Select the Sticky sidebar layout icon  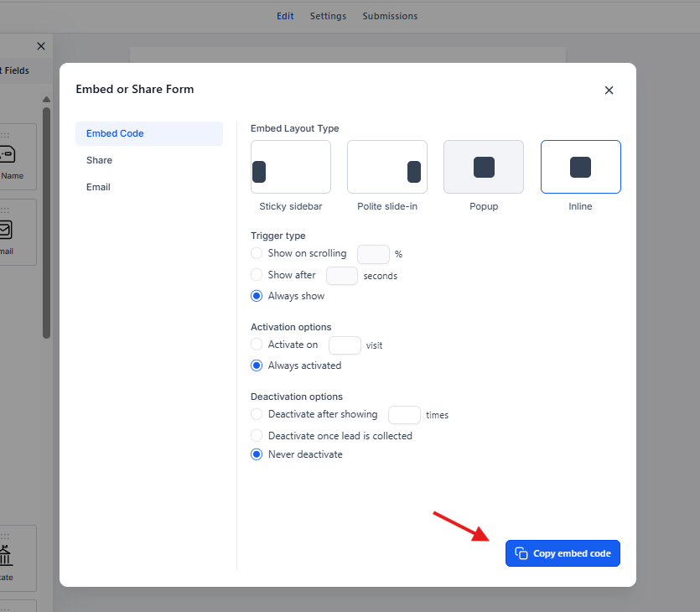tap(290, 167)
